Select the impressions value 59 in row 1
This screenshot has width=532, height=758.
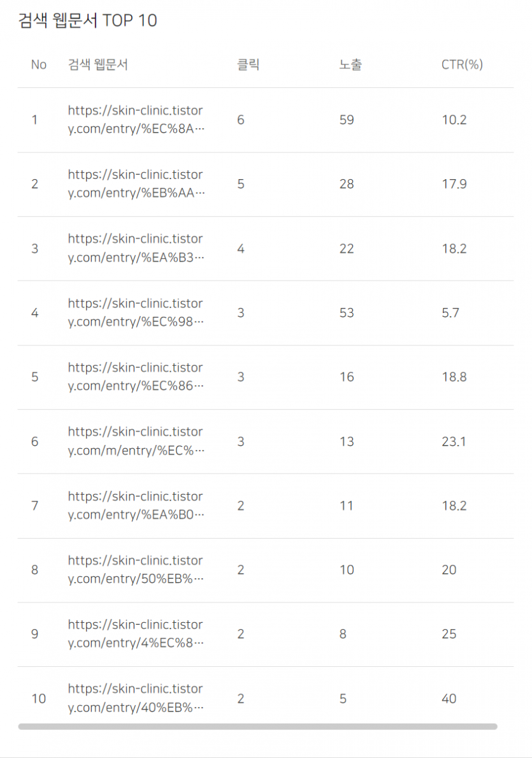(347, 120)
